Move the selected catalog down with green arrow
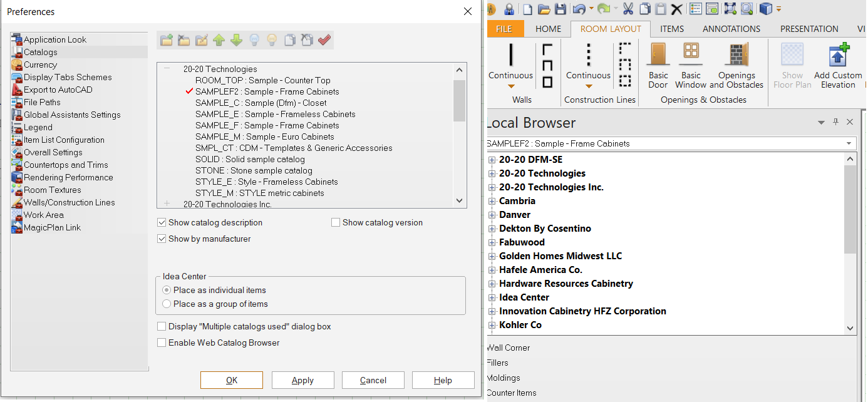The height and width of the screenshot is (402, 868). (x=236, y=40)
